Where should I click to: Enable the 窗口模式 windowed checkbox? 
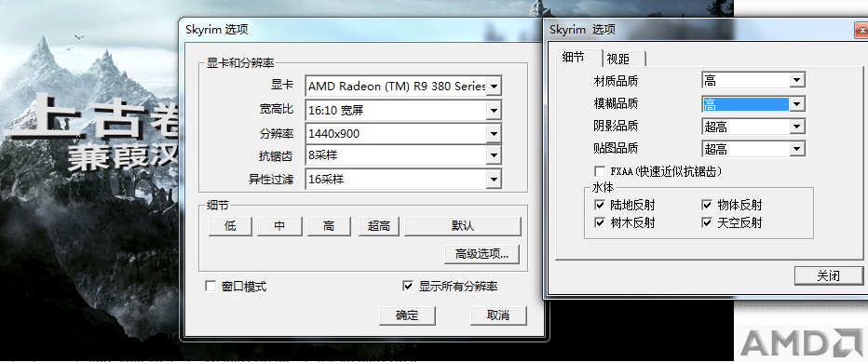pos(210,287)
